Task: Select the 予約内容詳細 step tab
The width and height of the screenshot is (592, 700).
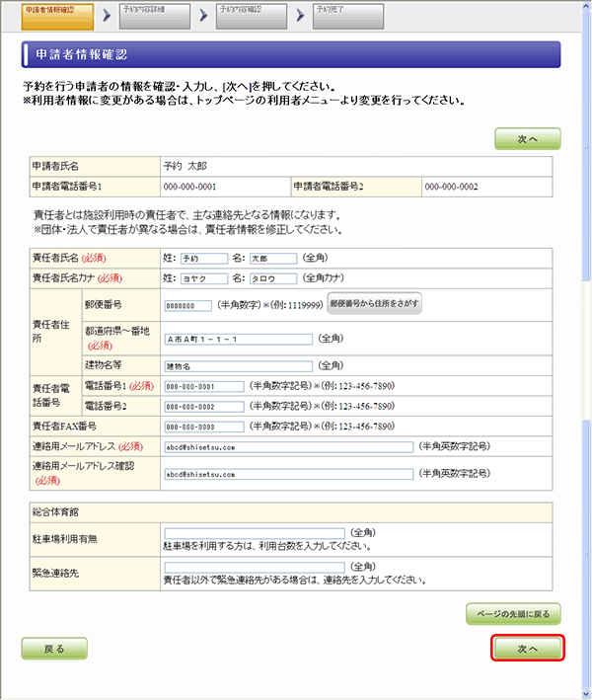Action: [154, 17]
